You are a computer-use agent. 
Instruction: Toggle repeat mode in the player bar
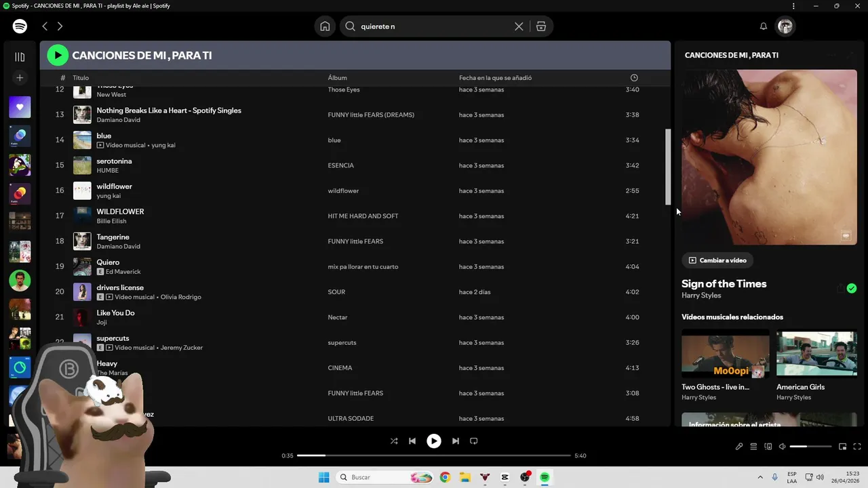pyautogui.click(x=474, y=441)
